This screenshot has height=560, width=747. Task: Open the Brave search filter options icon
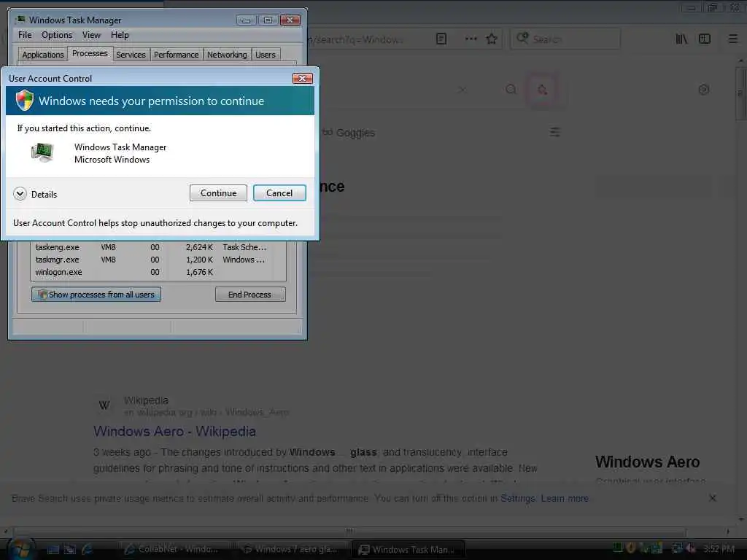pyautogui.click(x=554, y=132)
